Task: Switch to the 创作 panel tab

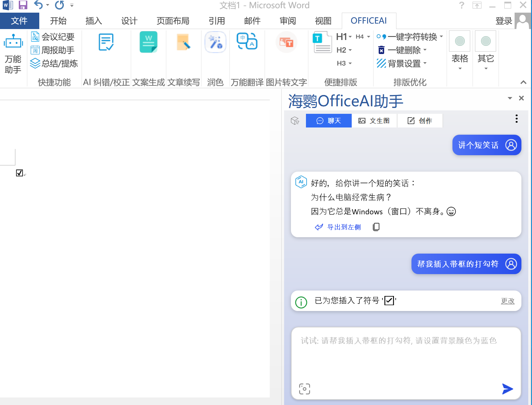Action: pyautogui.click(x=420, y=121)
